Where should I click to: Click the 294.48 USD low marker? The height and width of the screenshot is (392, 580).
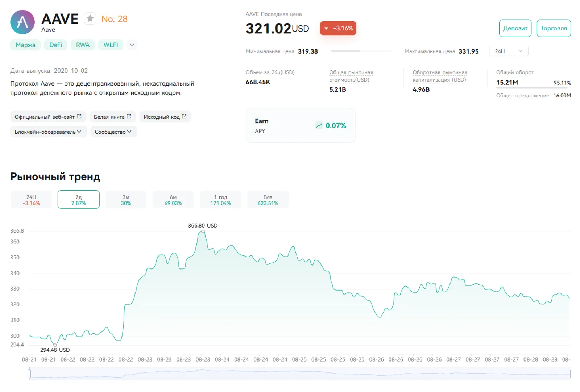(55, 345)
